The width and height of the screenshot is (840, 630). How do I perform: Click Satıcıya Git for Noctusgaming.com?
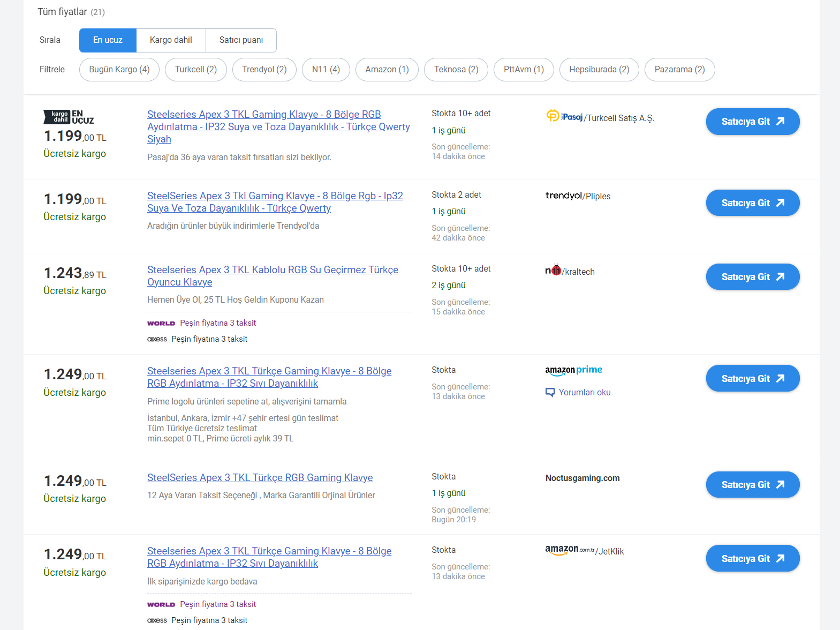752,485
